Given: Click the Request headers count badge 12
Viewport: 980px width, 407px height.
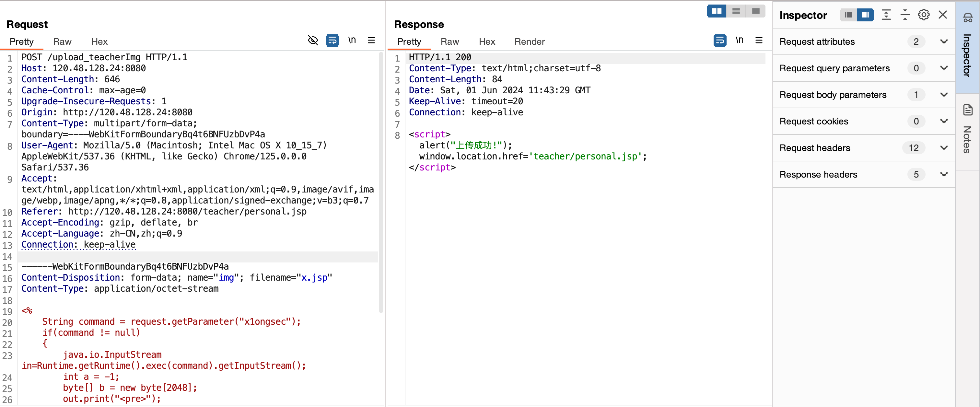Looking at the screenshot, I should point(914,148).
